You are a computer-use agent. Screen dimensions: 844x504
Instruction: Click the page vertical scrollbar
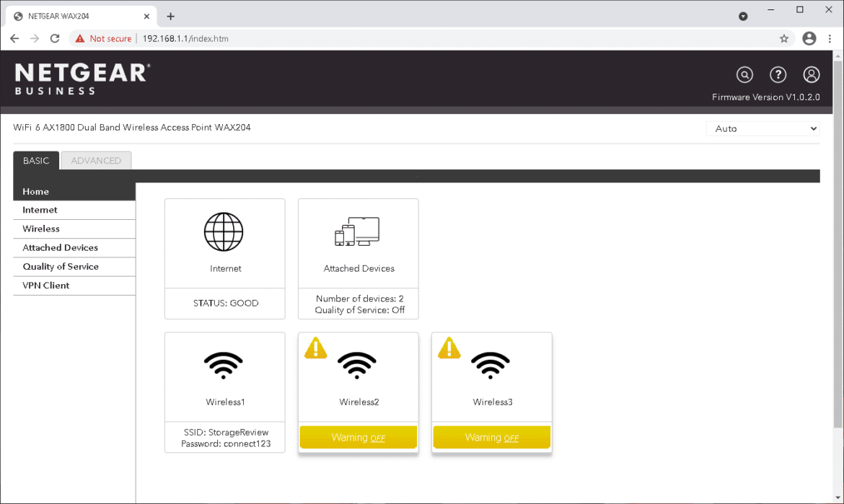click(x=838, y=244)
